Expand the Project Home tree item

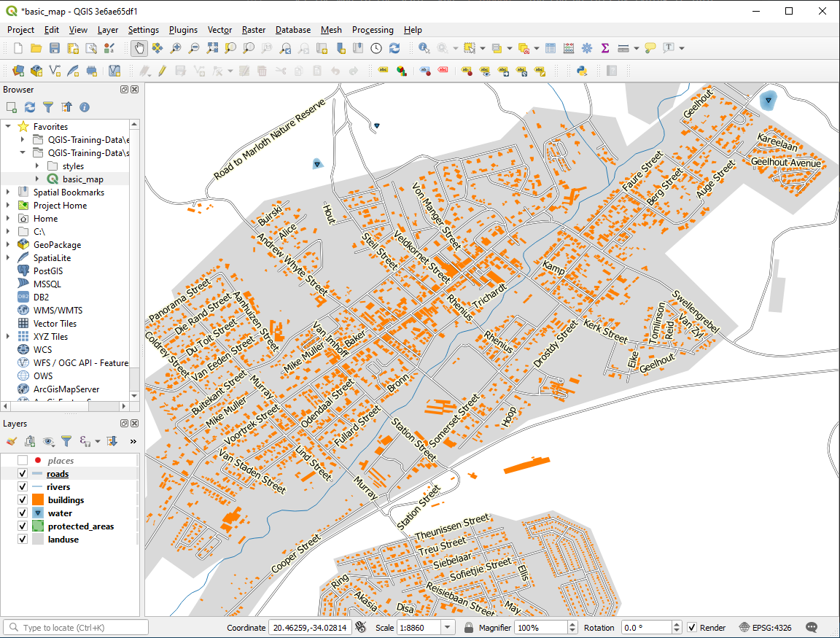pos(8,206)
